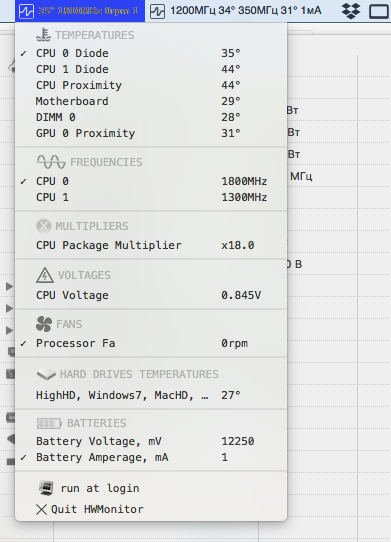Click the X icon beside Quit HWMonitor
Viewport: 391px width, 542px height.
41,509
